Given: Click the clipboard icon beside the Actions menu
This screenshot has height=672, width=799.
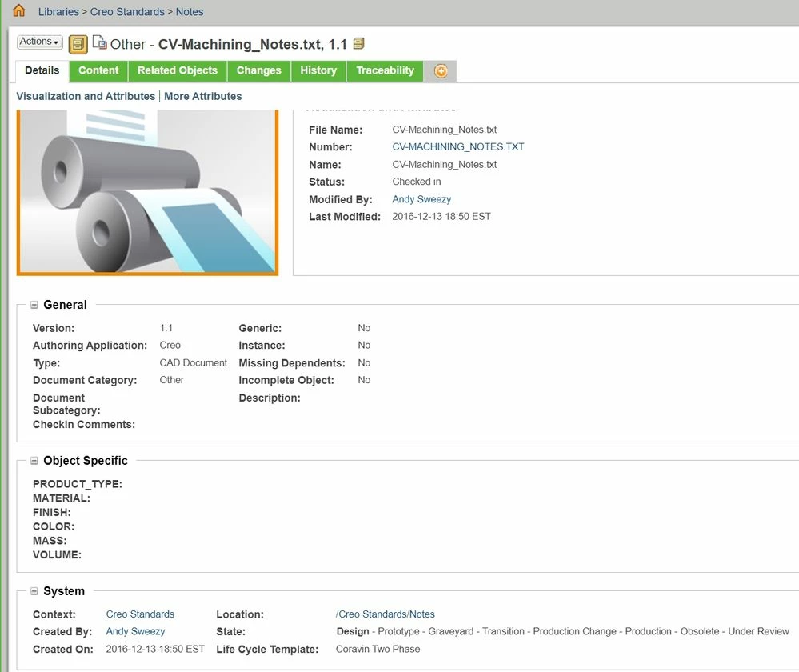Looking at the screenshot, I should 77,45.
